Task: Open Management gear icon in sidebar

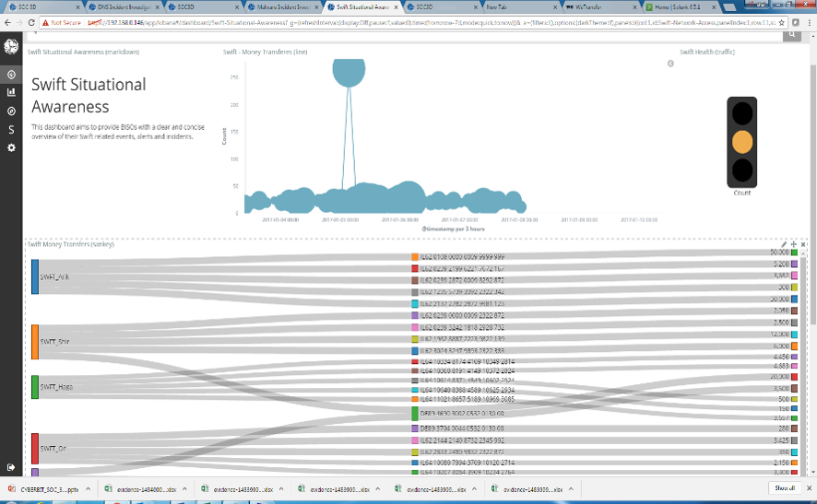Action: 11,147
